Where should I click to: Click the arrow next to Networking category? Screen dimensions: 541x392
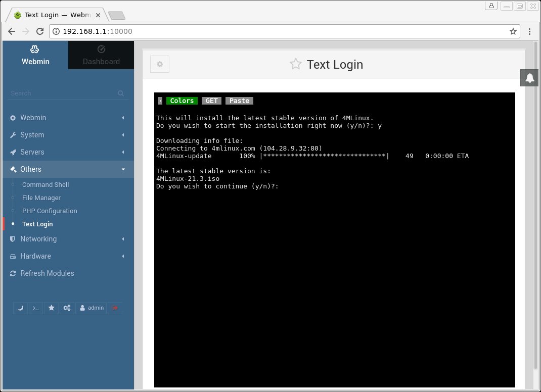point(123,239)
